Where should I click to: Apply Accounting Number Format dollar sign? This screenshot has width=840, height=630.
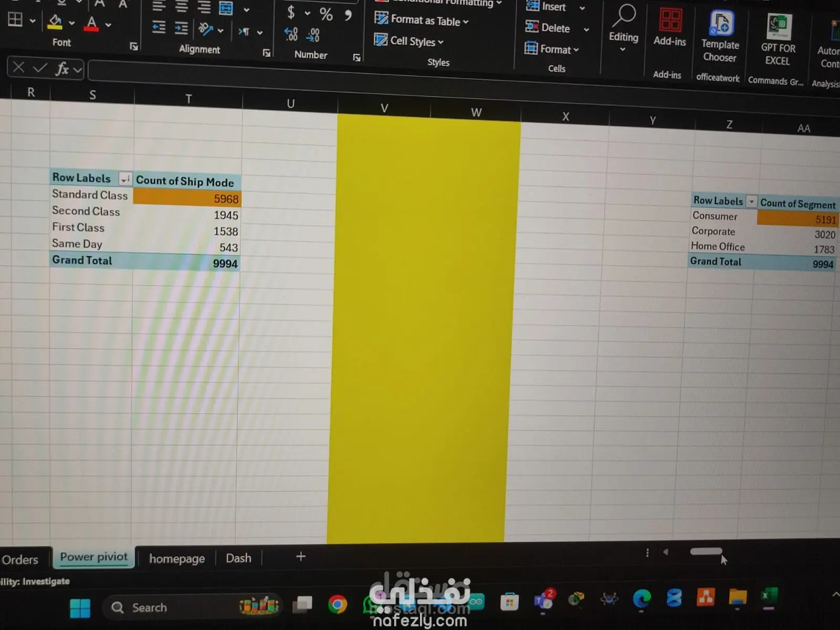click(x=291, y=12)
